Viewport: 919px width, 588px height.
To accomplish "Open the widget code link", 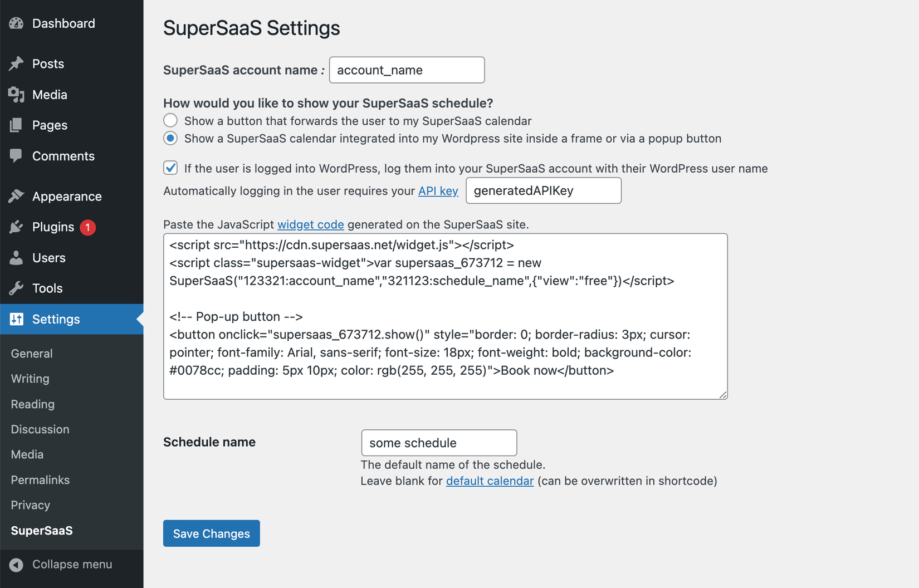I will tap(310, 224).
